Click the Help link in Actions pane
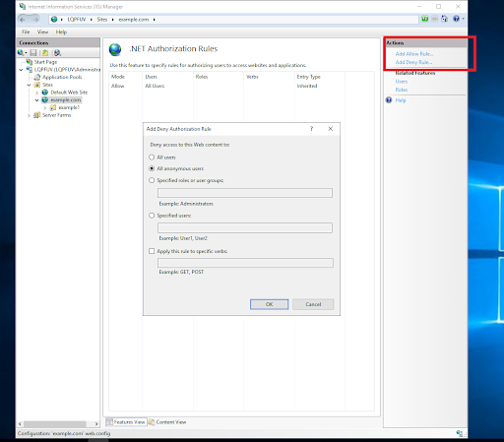Screen dimensions: 504x442 pos(401,100)
